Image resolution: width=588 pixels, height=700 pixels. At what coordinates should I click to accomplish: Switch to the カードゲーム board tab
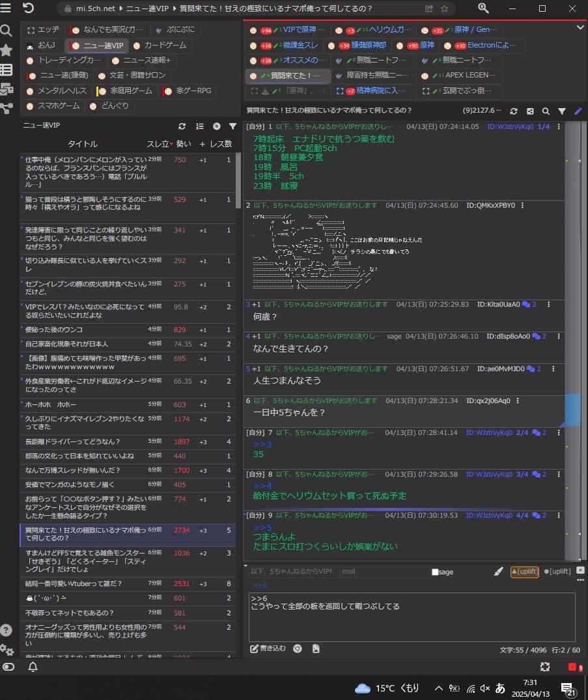point(160,46)
